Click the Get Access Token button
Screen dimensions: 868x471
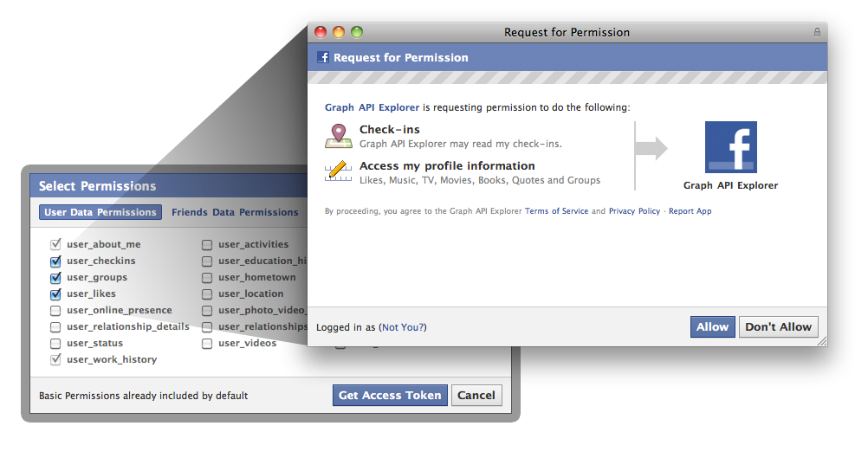390,395
